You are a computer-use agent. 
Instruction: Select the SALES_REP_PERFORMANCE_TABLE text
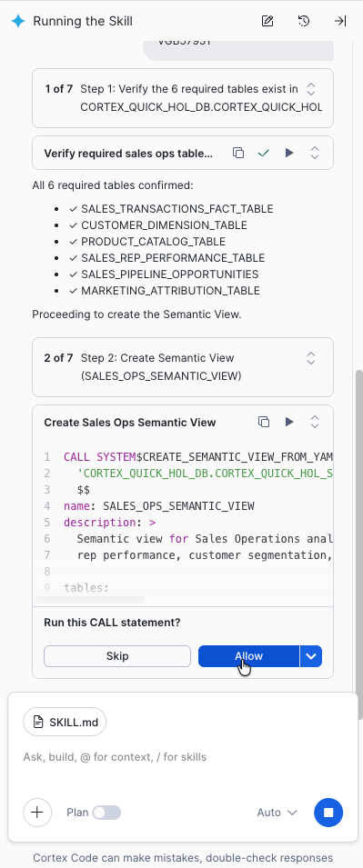[x=173, y=258]
